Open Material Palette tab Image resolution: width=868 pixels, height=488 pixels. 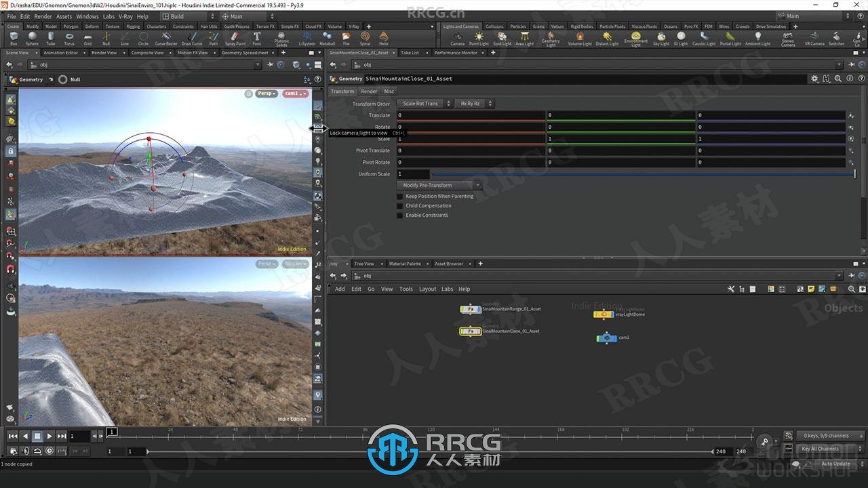405,264
